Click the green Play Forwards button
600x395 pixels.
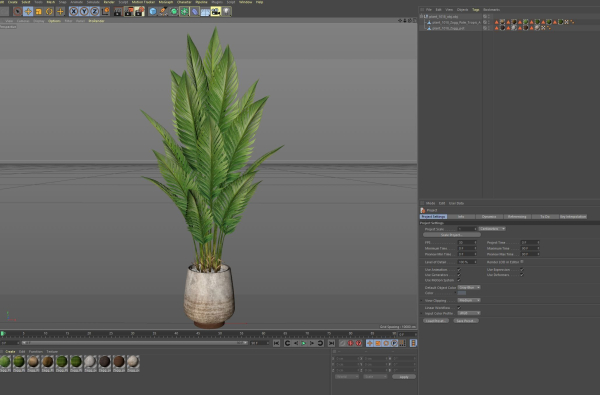point(303,343)
